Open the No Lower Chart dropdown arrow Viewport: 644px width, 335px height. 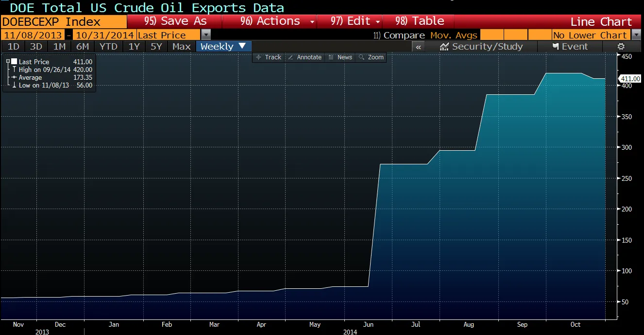637,35
